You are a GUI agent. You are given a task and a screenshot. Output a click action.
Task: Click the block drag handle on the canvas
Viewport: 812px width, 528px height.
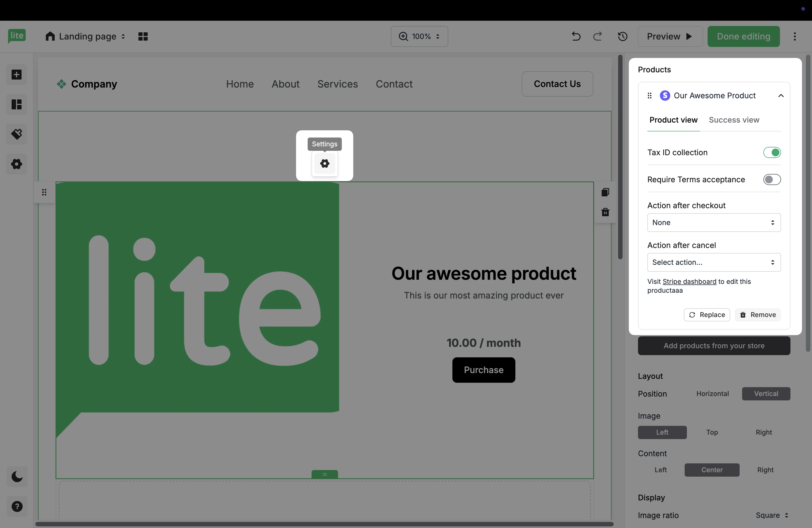(44, 192)
